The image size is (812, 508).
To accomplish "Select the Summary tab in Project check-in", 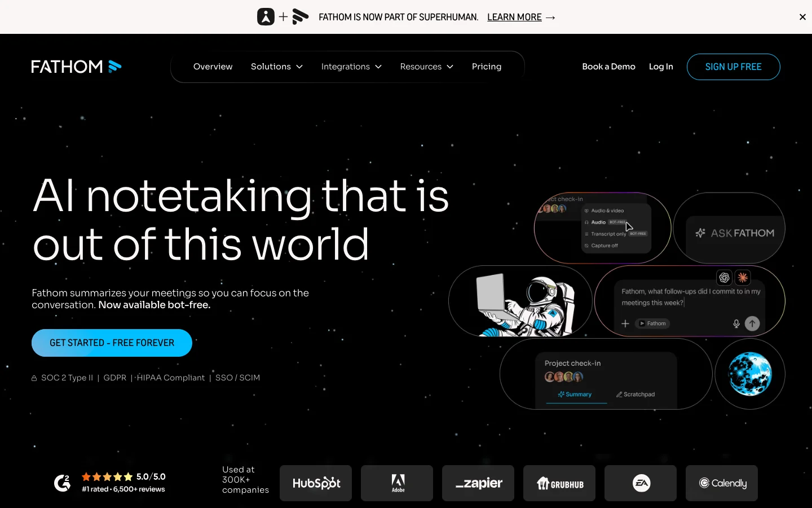I will point(575,395).
